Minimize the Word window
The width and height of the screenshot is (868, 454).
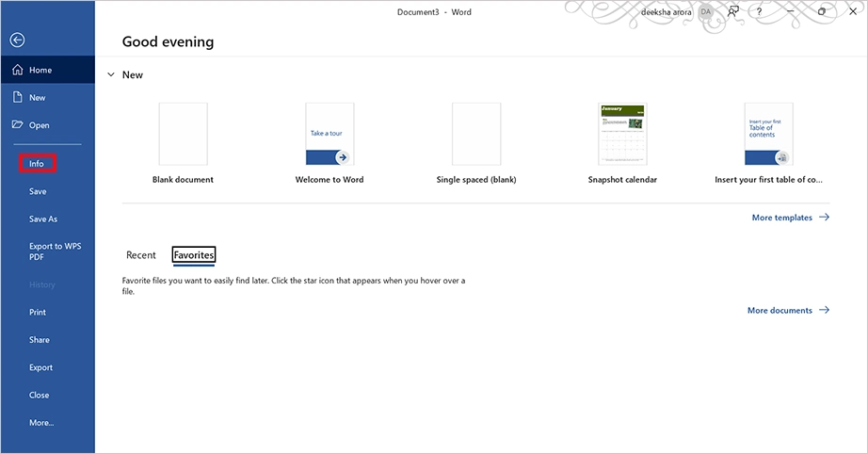(x=791, y=11)
